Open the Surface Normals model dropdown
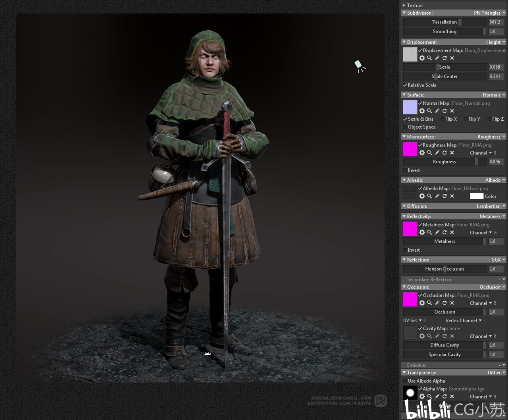Viewport: 508px width, 420px height. [x=494, y=95]
